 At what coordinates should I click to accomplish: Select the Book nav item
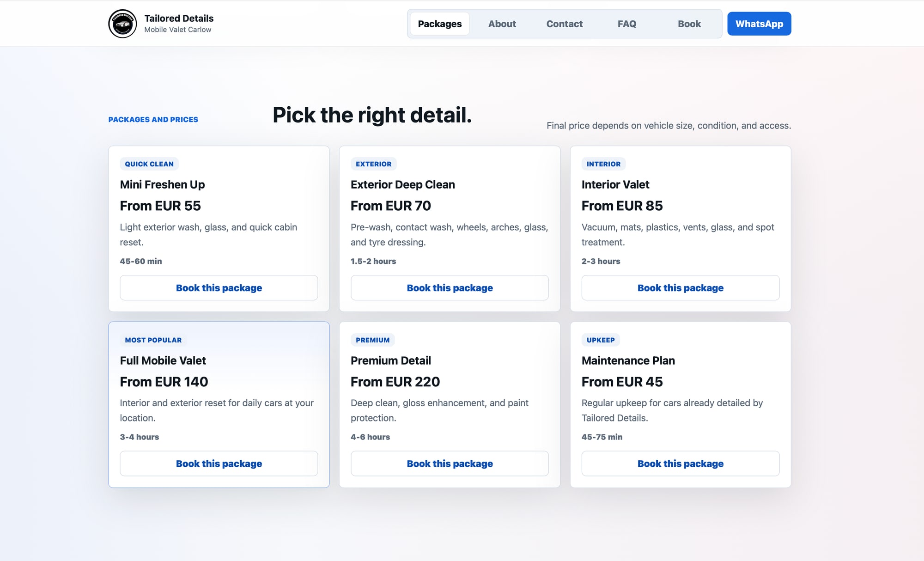(x=689, y=24)
